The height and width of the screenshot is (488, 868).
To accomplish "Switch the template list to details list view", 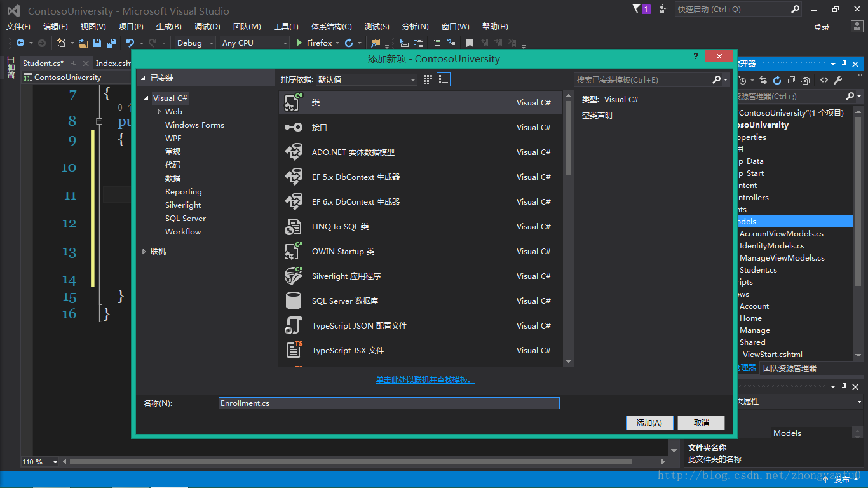I will coord(444,79).
